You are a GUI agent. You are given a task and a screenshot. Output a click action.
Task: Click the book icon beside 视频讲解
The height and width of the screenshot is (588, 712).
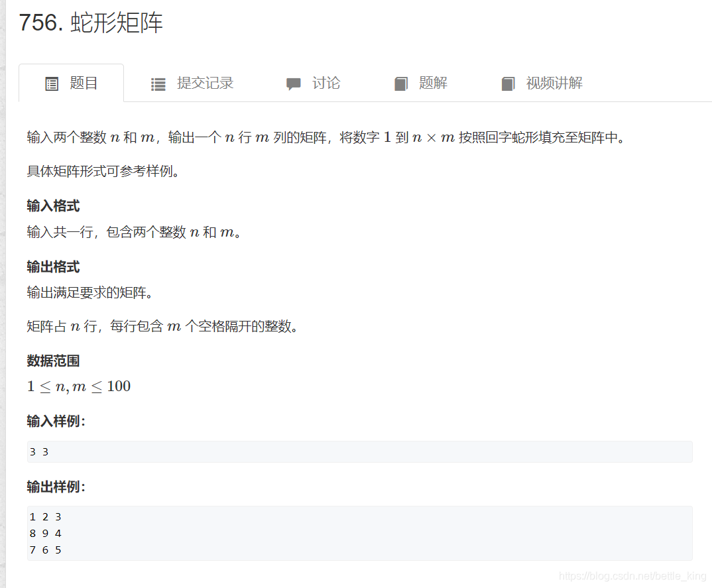coord(508,84)
